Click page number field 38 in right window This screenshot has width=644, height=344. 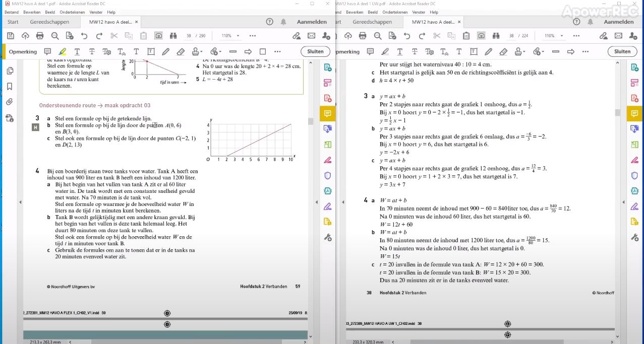[511, 36]
